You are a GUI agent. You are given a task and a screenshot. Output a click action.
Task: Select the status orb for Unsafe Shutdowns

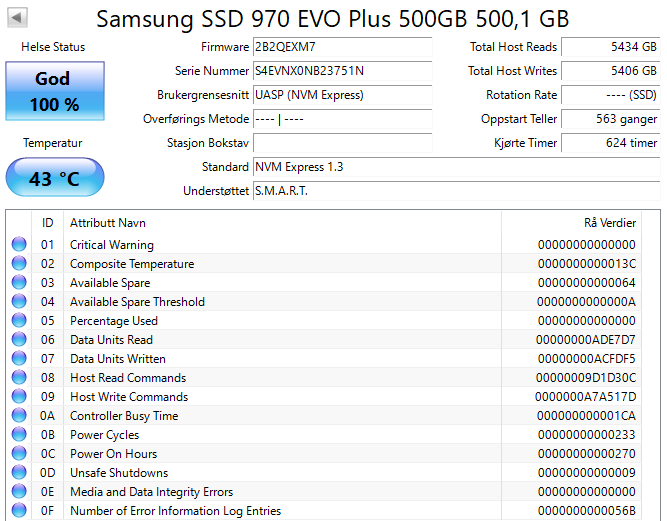click(x=19, y=473)
